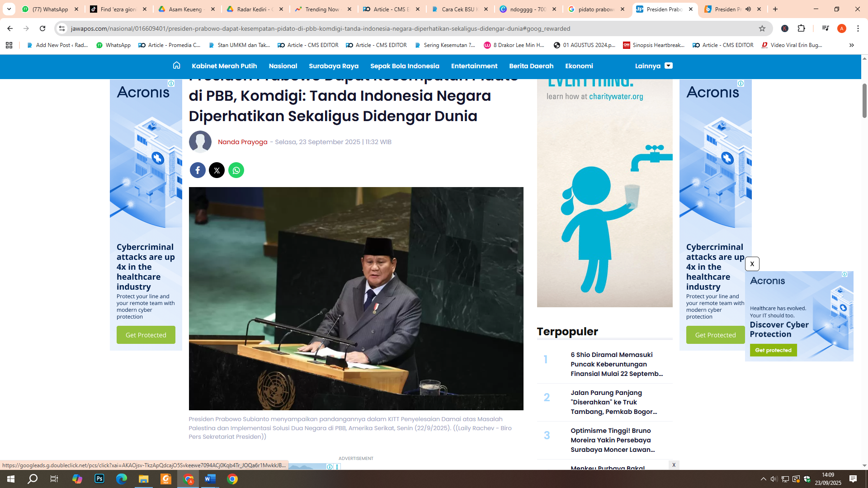Open Photoshop from the taskbar
This screenshot has width=868, height=488.
(99, 479)
